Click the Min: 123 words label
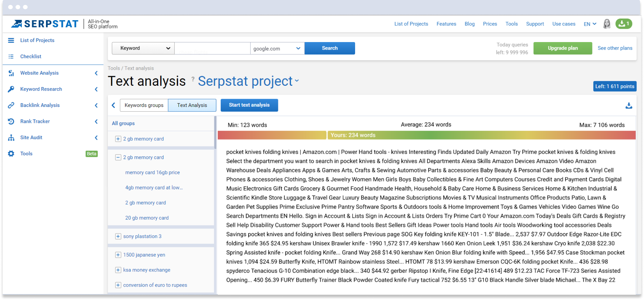The height and width of the screenshot is (300, 644). click(247, 125)
